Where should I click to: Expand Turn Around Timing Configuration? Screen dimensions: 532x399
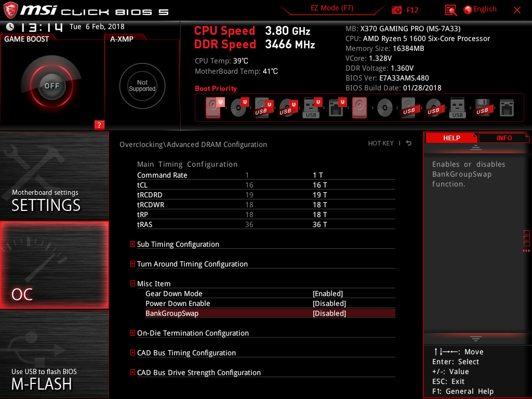132,263
